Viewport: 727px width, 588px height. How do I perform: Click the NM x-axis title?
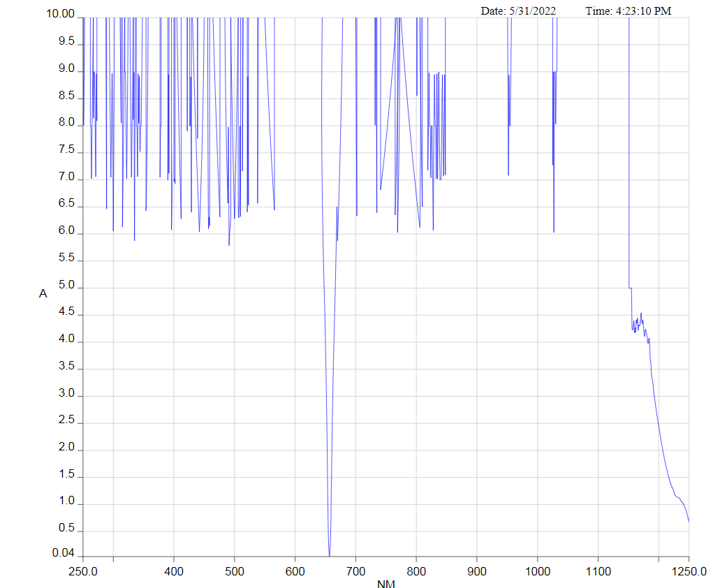pos(385,584)
